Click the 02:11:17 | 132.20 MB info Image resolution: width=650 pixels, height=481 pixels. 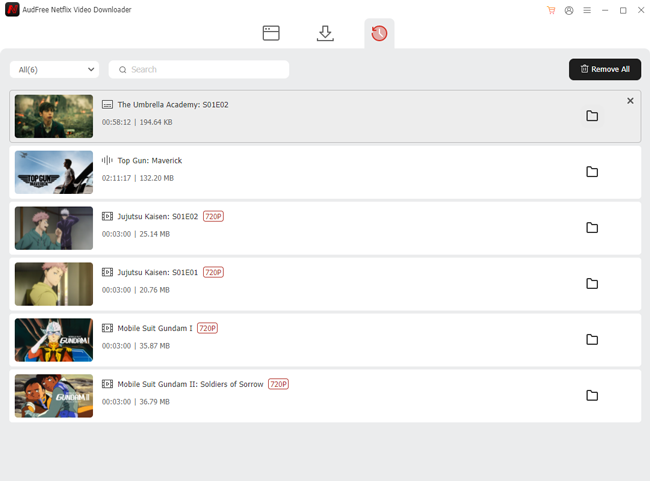[x=138, y=178]
